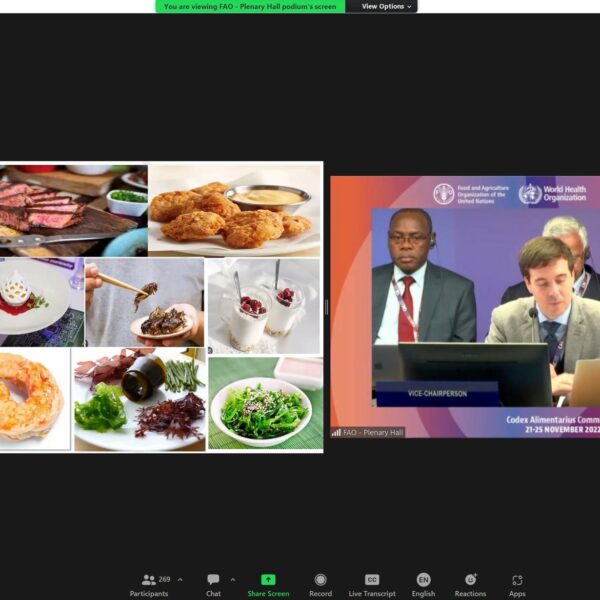Expand the Participants options caret
Screen dimensions: 600x600
[180, 579]
